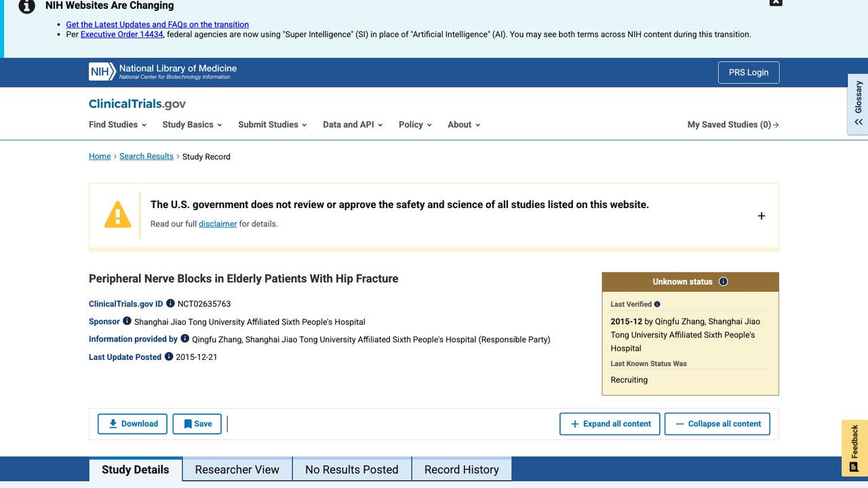Open the Policy dropdown menu
Image resolution: width=868 pixels, height=488 pixels.
(x=415, y=125)
